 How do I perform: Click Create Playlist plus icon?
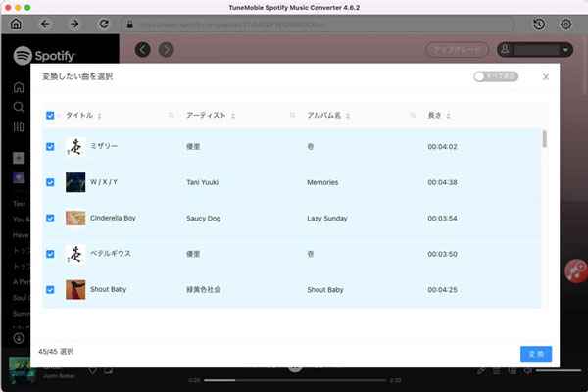(x=19, y=158)
